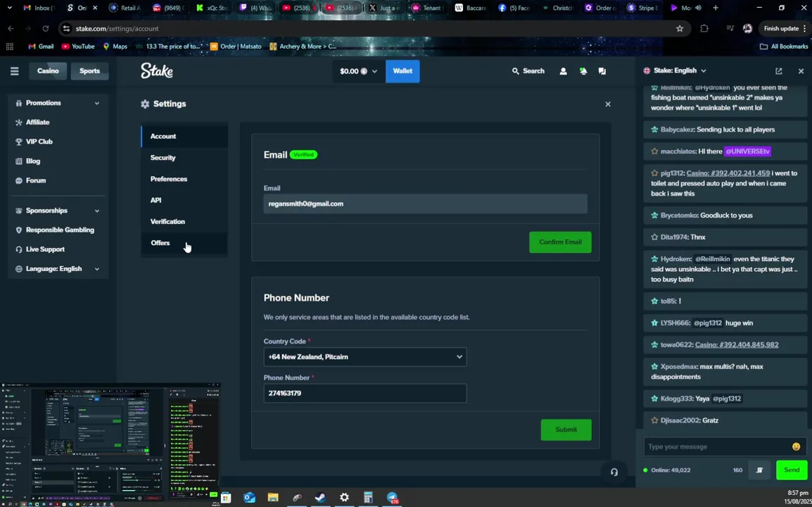Open File Explorer from the taskbar

click(x=273, y=498)
